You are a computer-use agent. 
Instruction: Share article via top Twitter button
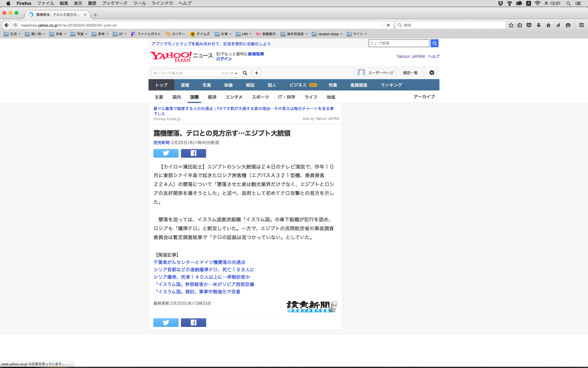coord(166,153)
